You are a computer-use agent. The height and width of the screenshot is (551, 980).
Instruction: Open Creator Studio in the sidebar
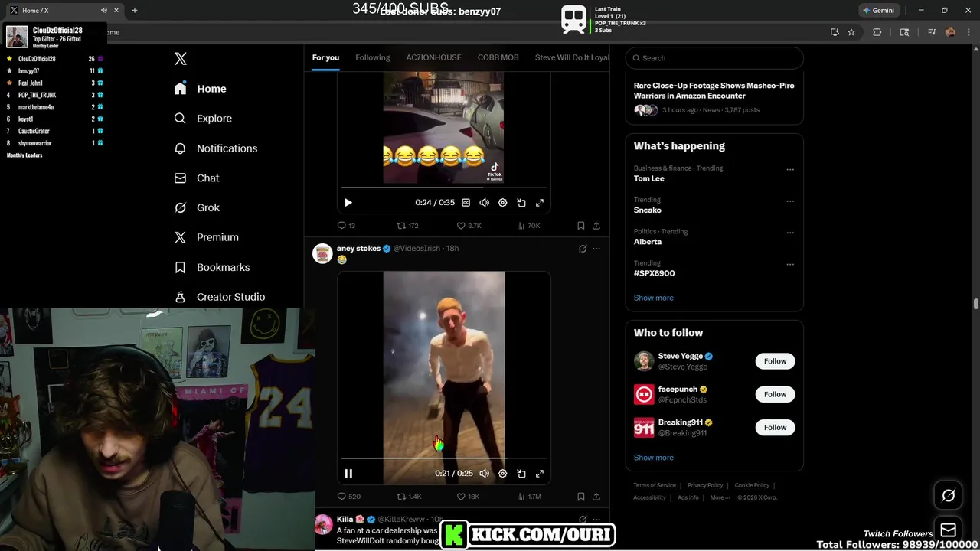[x=220, y=297]
